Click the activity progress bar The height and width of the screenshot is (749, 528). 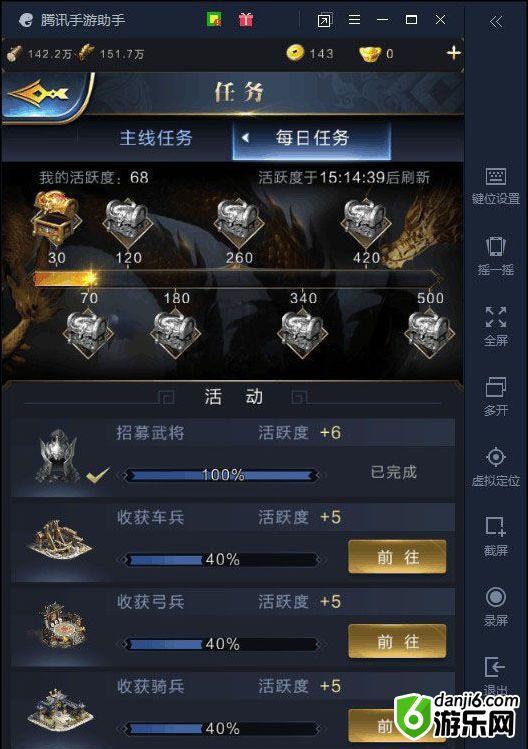tap(237, 278)
